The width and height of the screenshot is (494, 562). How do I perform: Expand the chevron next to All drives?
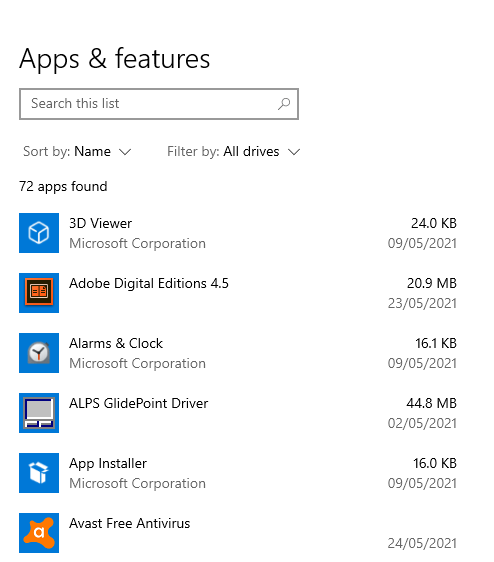tap(294, 152)
